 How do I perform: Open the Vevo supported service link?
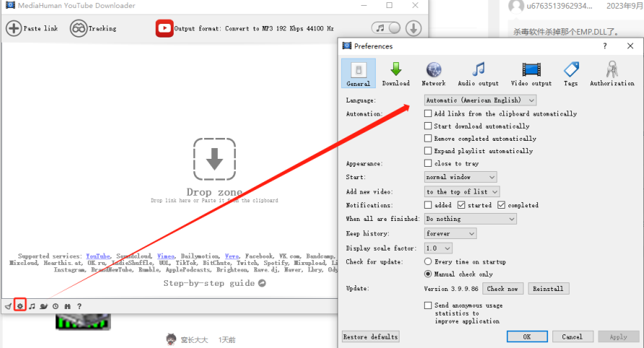pyautogui.click(x=232, y=256)
